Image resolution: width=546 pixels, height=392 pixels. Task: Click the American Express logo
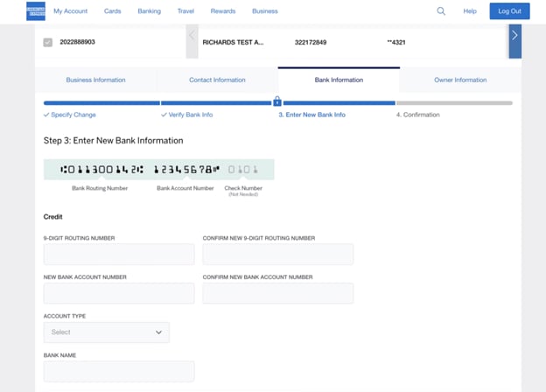[36, 11]
